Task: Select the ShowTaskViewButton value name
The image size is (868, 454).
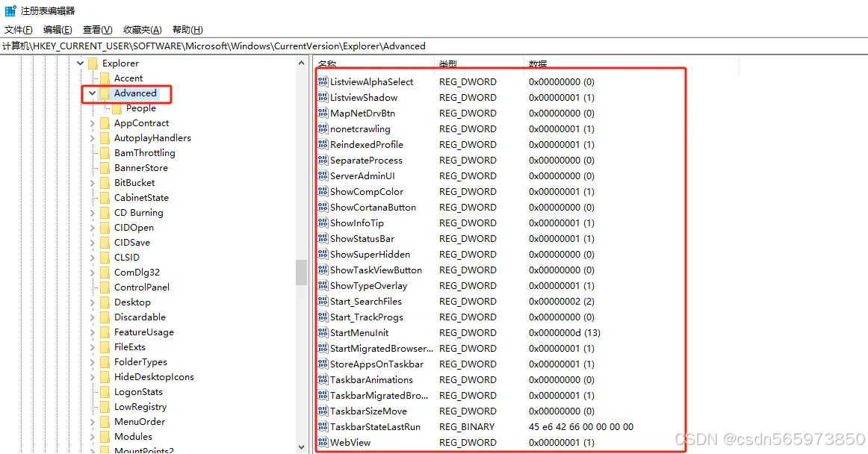Action: coord(376,270)
